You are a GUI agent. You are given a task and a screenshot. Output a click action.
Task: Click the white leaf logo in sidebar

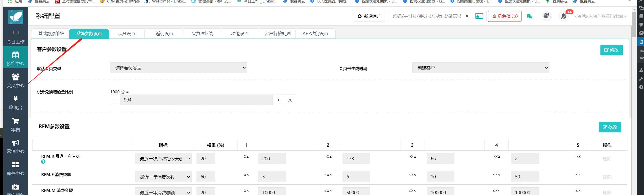click(16, 17)
